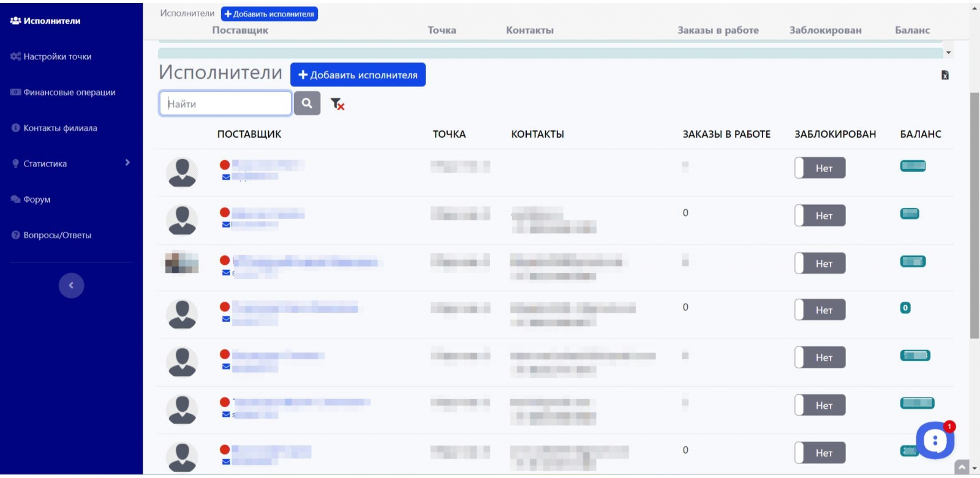This screenshot has height=478, width=980.
Task: Click the red status dot in the fifth row
Action: 225,354
